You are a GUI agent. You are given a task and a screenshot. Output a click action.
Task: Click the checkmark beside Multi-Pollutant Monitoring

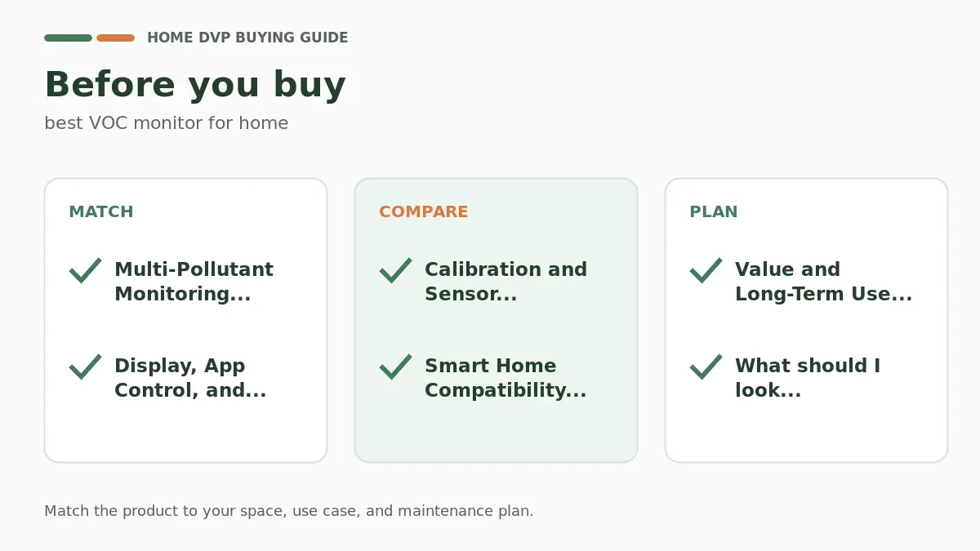point(85,270)
